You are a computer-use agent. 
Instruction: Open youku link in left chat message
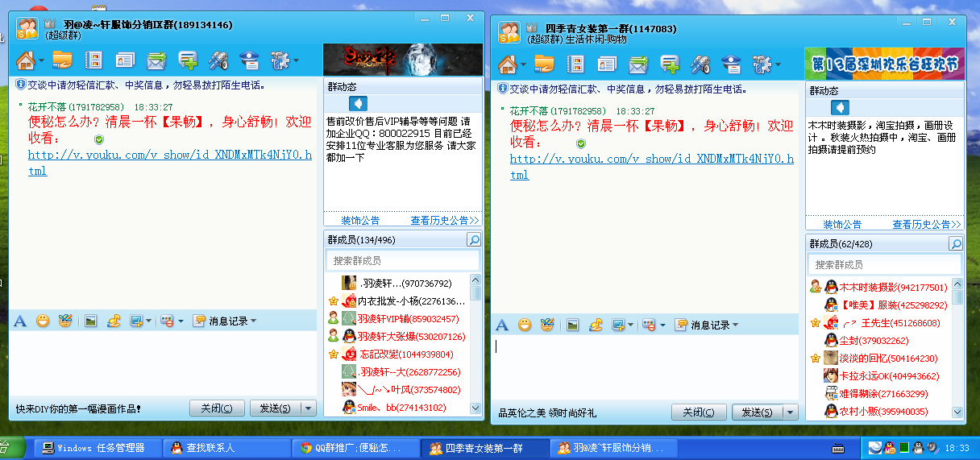pyautogui.click(x=169, y=163)
